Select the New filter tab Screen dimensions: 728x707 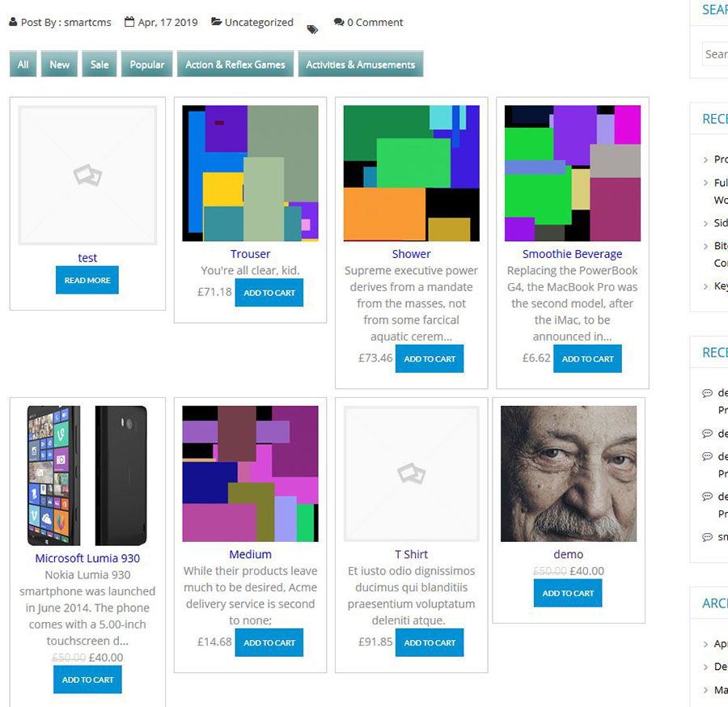59,64
